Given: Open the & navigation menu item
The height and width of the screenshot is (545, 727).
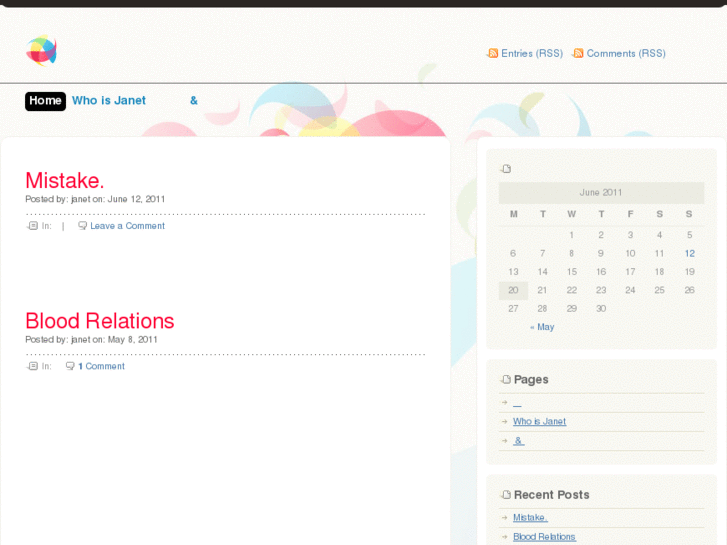Looking at the screenshot, I should coord(194,101).
